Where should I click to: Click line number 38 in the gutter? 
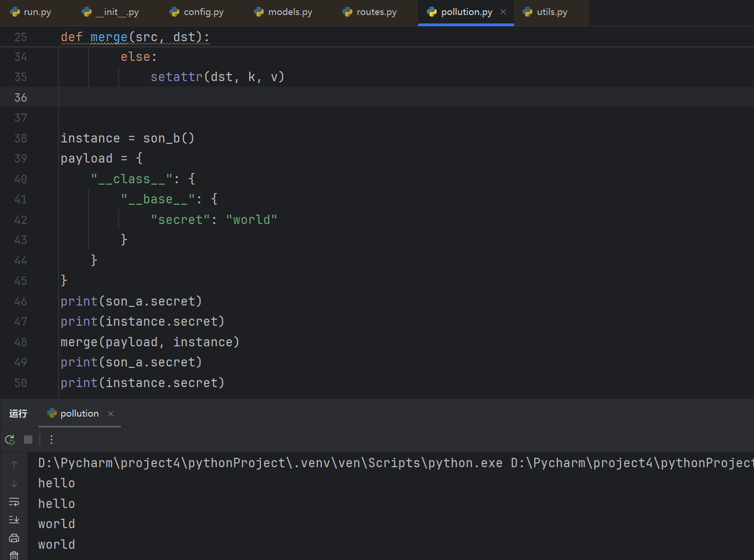(21, 138)
